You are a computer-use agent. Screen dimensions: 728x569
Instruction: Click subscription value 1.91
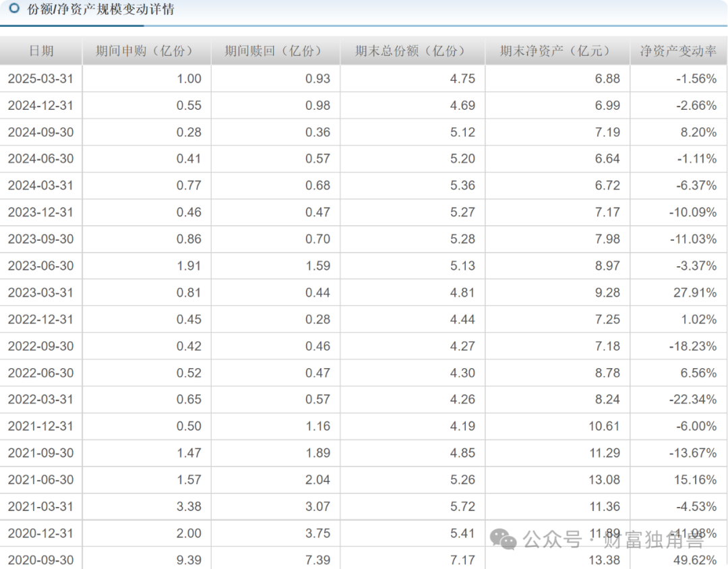pyautogui.click(x=189, y=266)
